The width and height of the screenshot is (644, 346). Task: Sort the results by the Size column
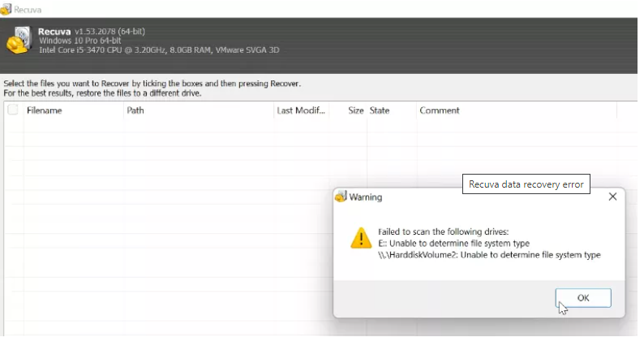355,110
